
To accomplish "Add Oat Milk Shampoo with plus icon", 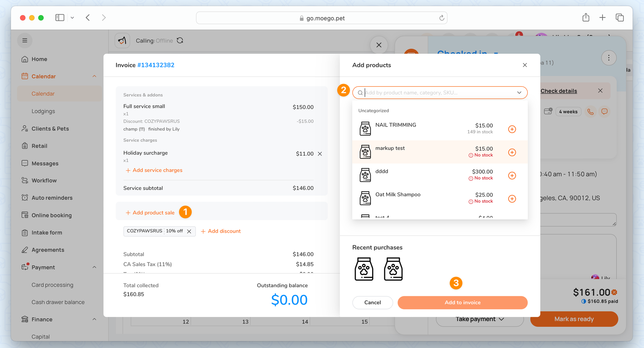I will [x=512, y=199].
